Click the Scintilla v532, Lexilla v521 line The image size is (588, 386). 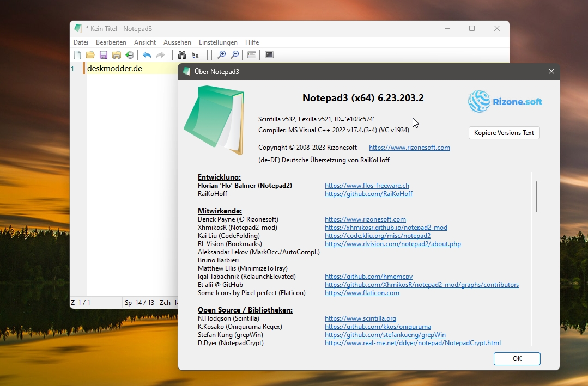tap(316, 119)
